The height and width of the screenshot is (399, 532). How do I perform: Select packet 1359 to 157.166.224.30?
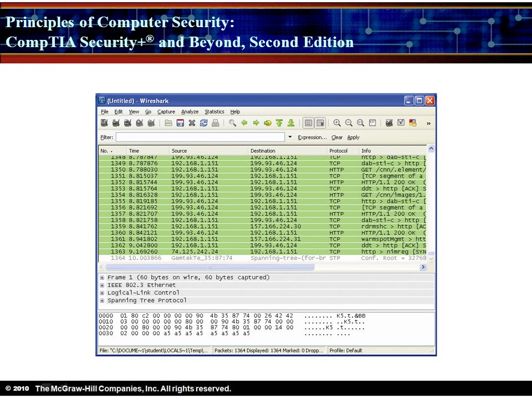tap(263, 226)
